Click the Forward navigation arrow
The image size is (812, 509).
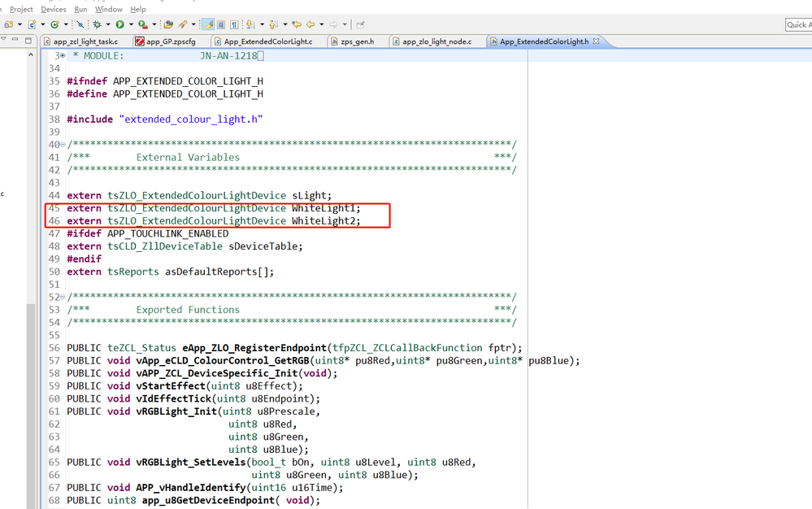[x=333, y=24]
